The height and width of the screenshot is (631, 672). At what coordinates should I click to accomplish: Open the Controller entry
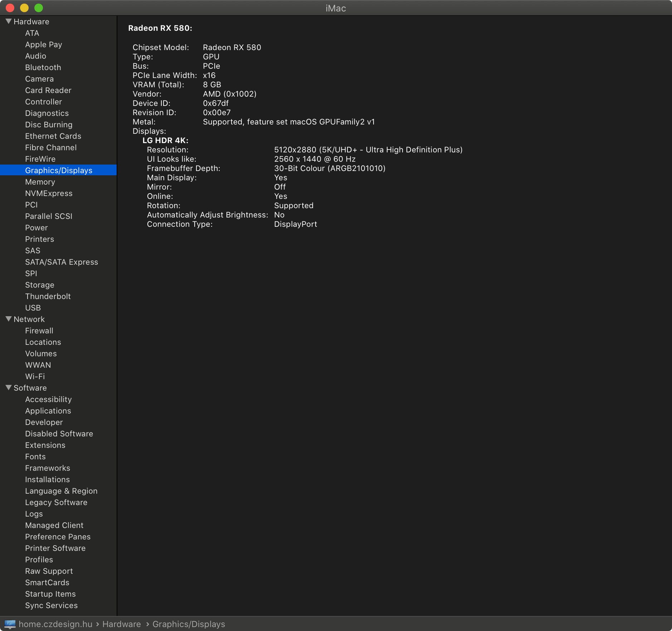[44, 102]
